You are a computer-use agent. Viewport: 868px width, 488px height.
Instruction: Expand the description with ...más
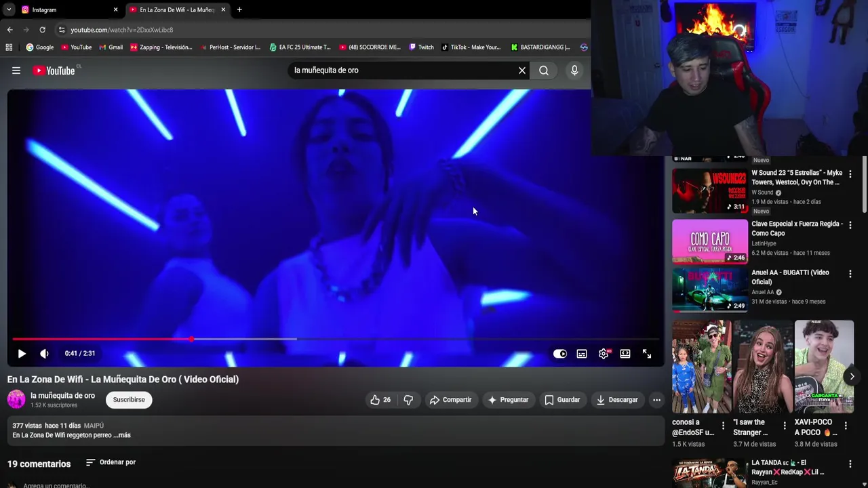121,435
